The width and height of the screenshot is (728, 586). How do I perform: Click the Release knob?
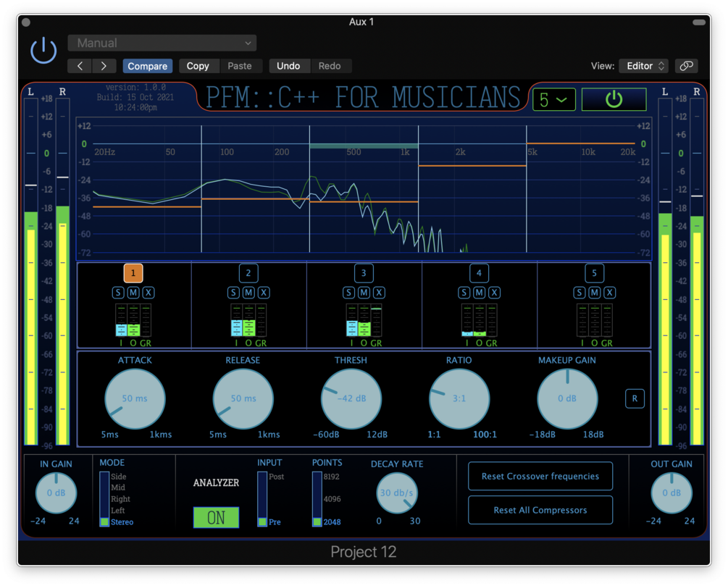pos(243,399)
